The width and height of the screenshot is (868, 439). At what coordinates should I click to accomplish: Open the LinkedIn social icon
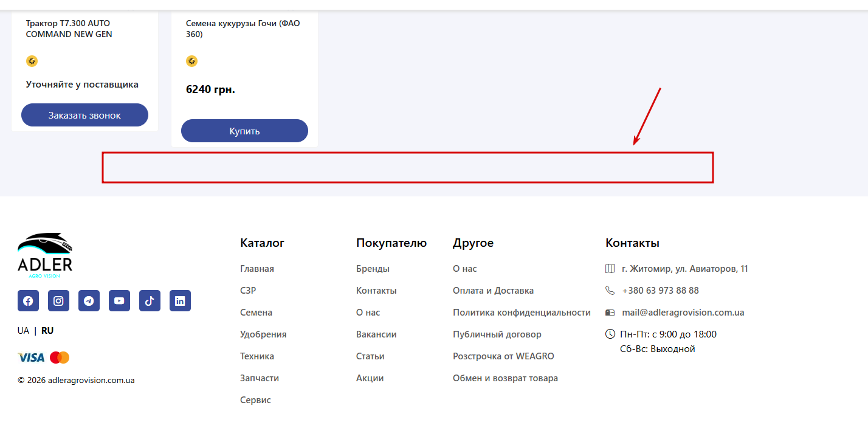pyautogui.click(x=180, y=301)
